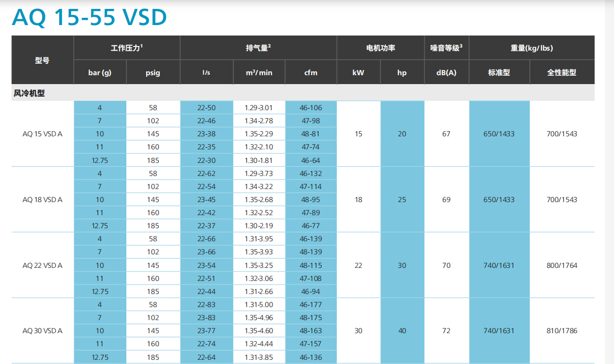This screenshot has width=614, height=364.
Task: Click the cfm value "47-98"
Action: point(311,121)
